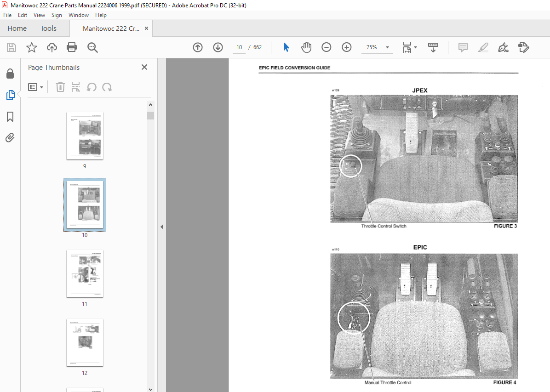Go to the previous page with the up arrow
Screen dimensions: 550x392
point(198,47)
